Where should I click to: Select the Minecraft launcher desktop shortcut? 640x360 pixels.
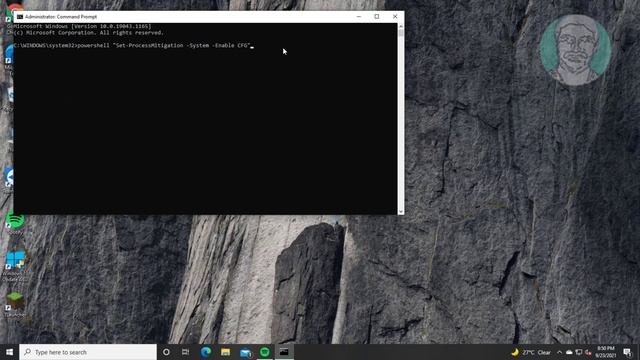(x=16, y=304)
